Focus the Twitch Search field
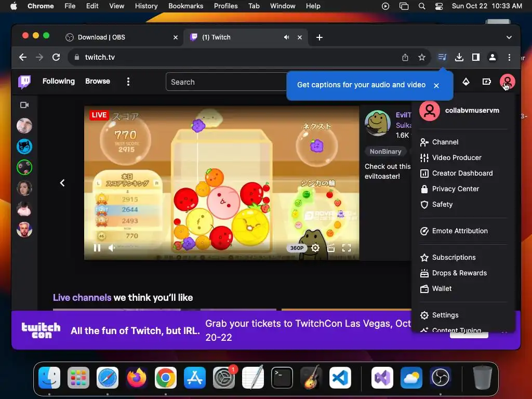Viewport: 532px width, 399px height. tap(226, 82)
